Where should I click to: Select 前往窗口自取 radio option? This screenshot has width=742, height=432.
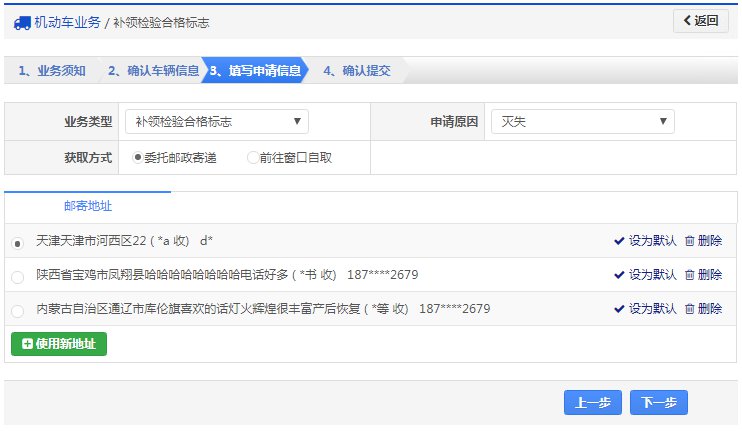[252, 158]
